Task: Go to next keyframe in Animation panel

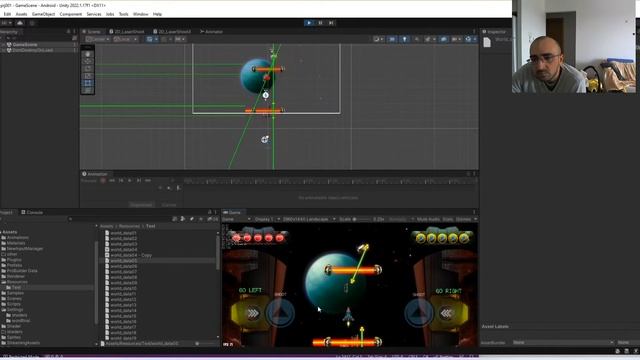Action: tap(139, 180)
